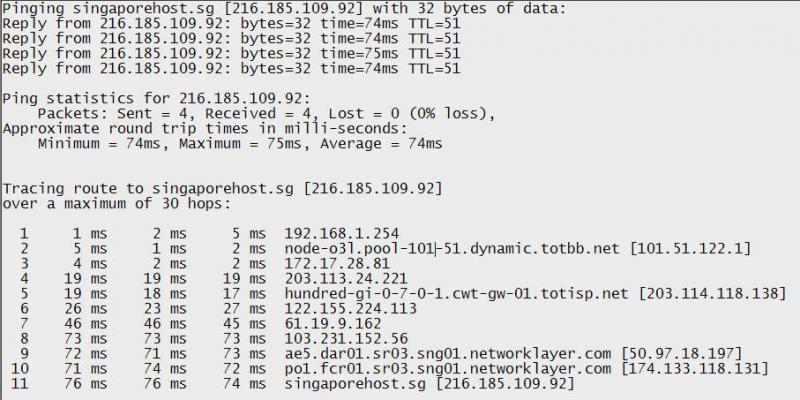Click the Minimum = 74ms statistics line
The height and width of the screenshot is (400, 800).
[x=240, y=144]
